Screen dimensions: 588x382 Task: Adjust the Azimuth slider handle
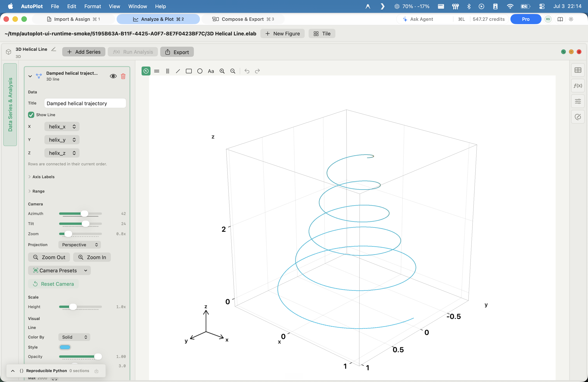click(85, 214)
